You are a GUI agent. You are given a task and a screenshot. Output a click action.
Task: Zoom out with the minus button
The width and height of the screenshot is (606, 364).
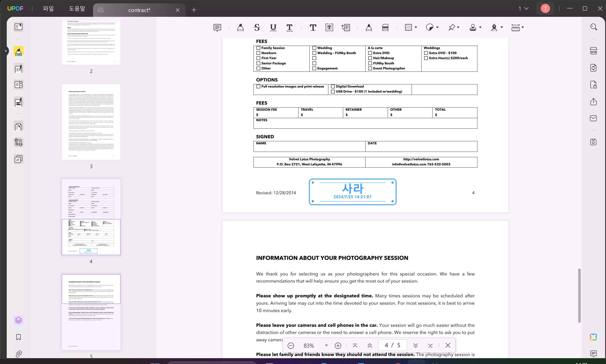coord(291,345)
